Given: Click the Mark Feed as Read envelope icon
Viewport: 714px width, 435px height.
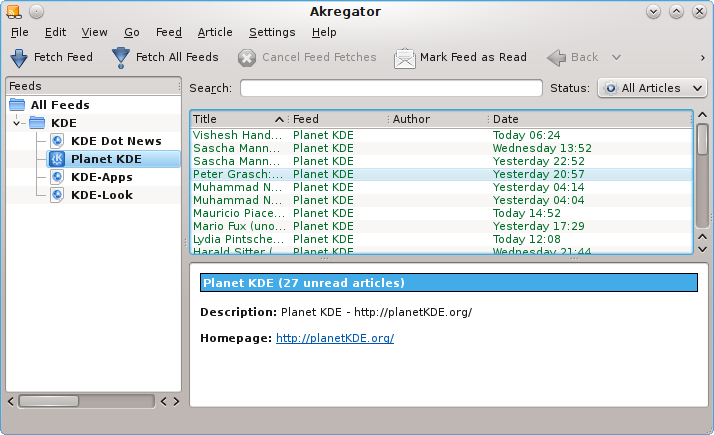Looking at the screenshot, I should point(404,58).
